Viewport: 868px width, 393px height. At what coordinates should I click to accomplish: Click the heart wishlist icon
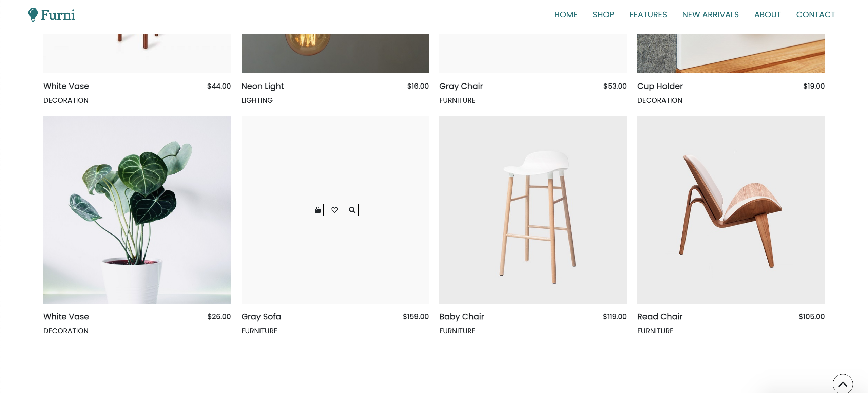click(x=334, y=210)
